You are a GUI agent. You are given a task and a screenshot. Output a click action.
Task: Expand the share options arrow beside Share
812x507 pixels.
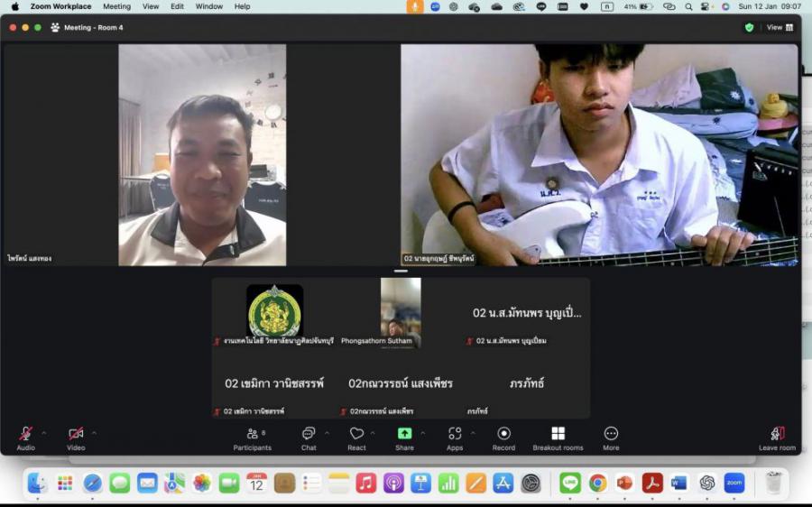click(x=422, y=433)
